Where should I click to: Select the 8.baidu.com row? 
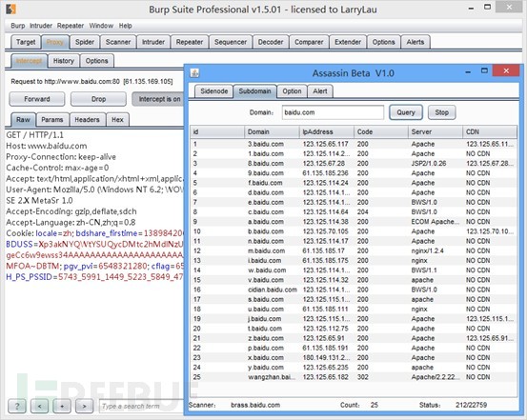coord(354,163)
